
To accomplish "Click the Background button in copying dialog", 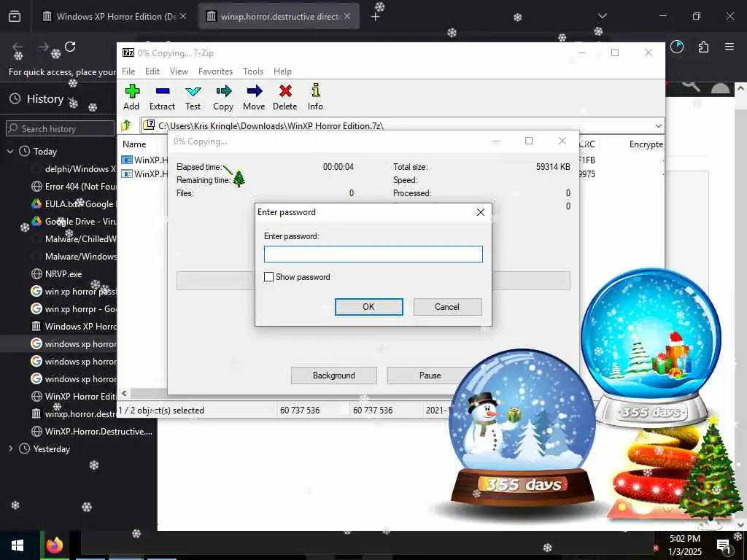I will [x=334, y=376].
